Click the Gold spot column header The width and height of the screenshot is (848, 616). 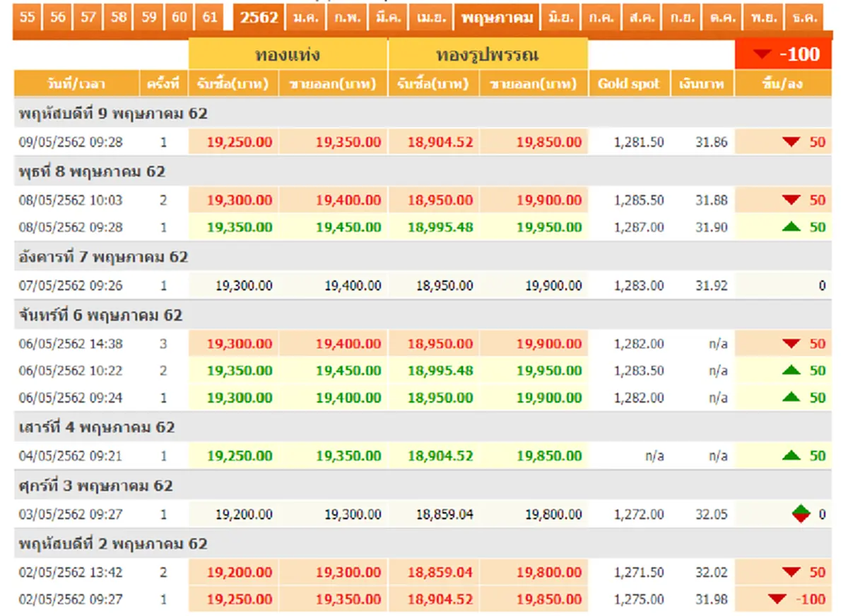[x=628, y=84]
